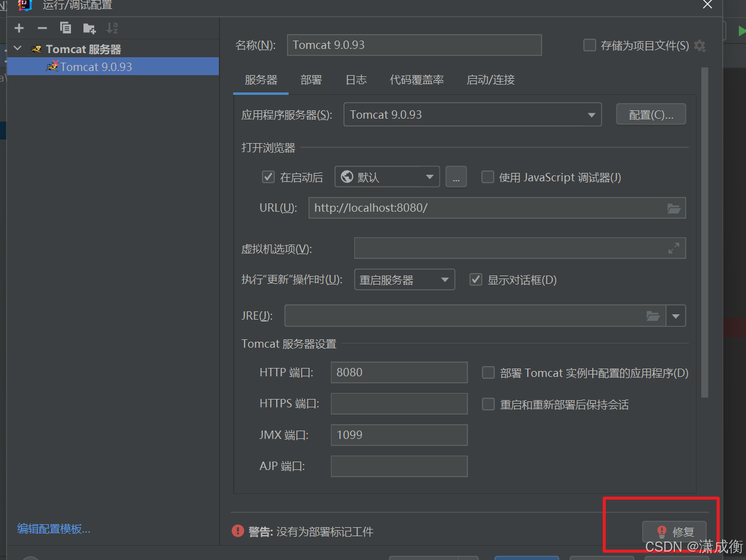Image resolution: width=746 pixels, height=560 pixels.
Task: Click the VM options input field
Action: point(520,248)
